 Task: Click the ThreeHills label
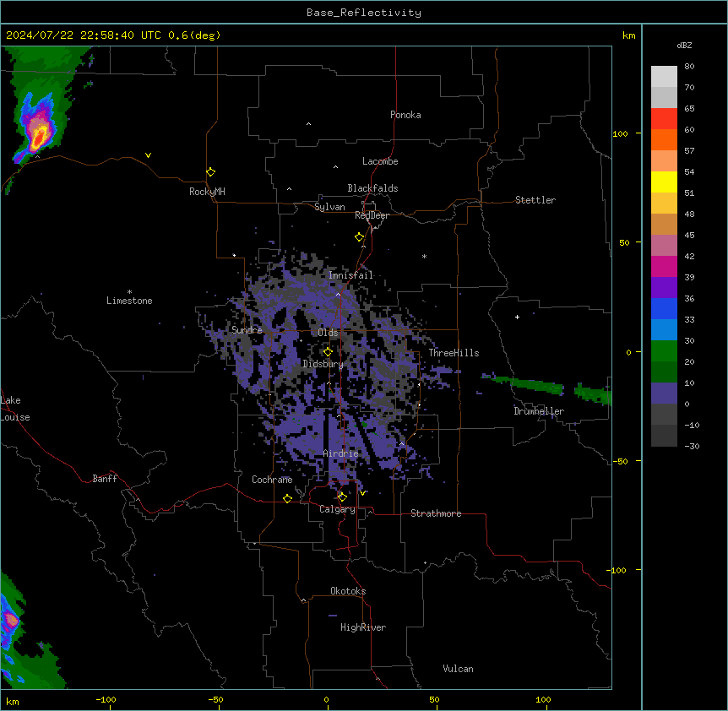[x=454, y=353]
